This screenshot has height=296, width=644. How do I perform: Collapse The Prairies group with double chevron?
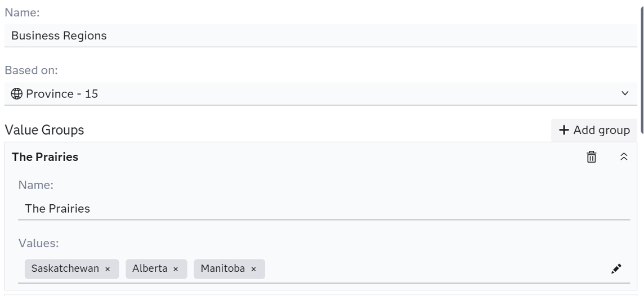coord(624,157)
